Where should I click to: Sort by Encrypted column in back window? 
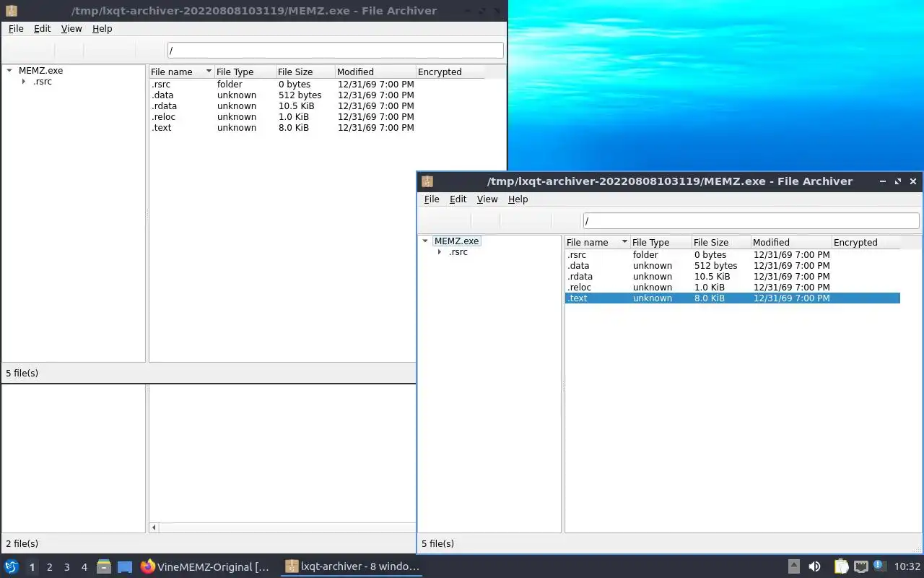coord(450,72)
